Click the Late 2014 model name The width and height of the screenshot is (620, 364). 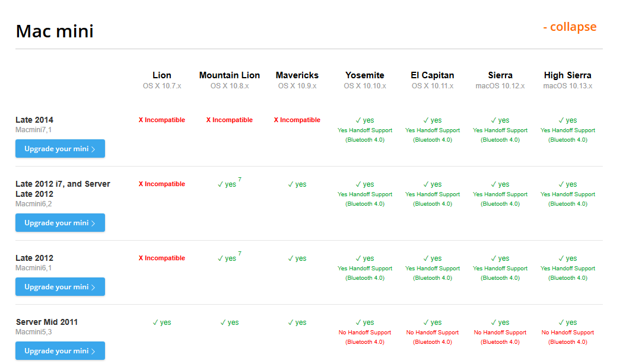point(34,120)
